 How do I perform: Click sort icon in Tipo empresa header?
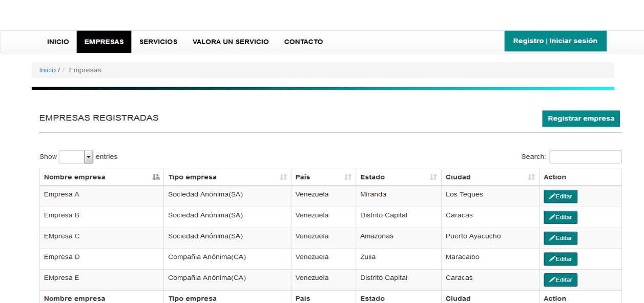tap(283, 177)
